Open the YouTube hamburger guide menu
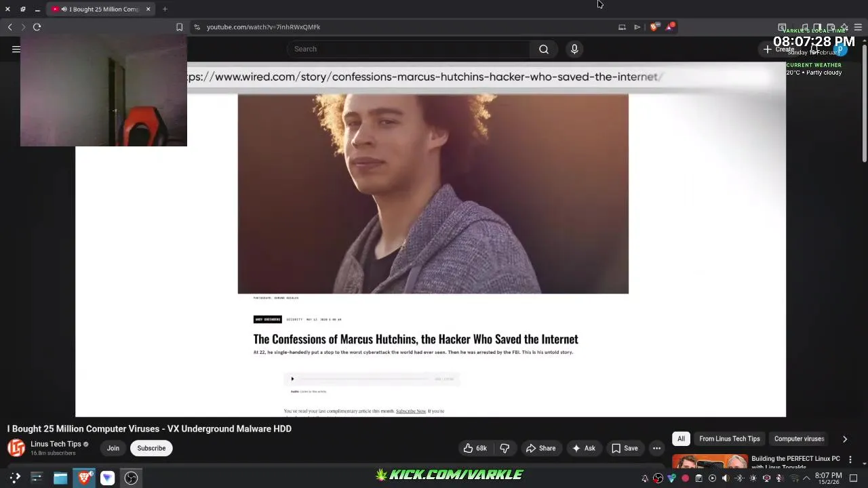 (16, 49)
